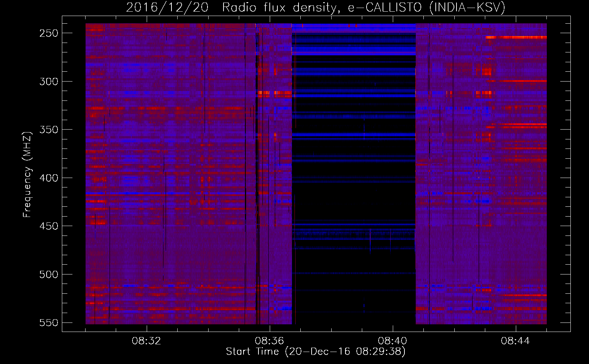Click the 08:40 time tick label
Screen dimensions: 589x364
click(392, 341)
